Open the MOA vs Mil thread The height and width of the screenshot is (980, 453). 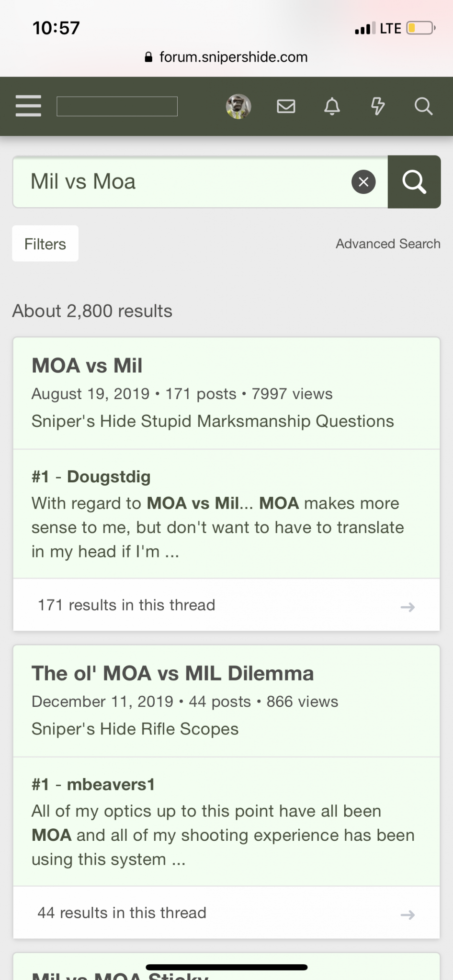[x=87, y=366]
